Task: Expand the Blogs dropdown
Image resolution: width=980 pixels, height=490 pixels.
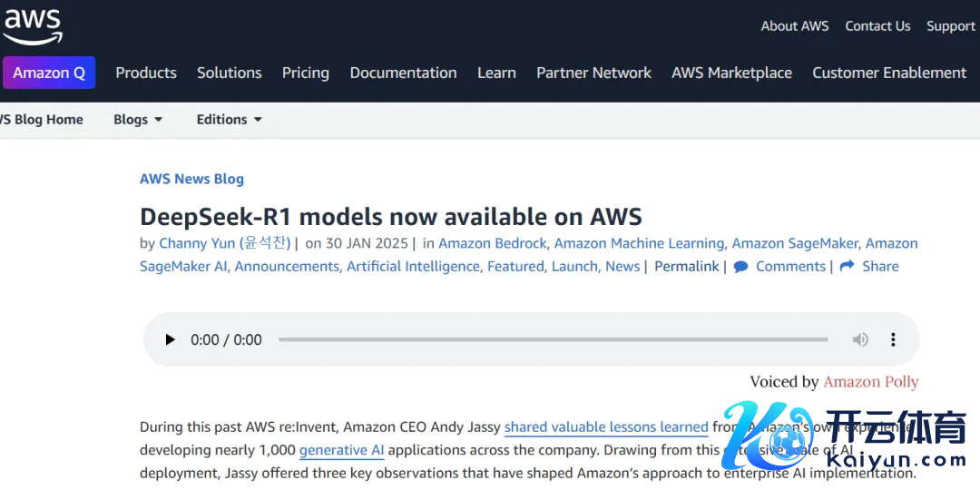Action: coord(138,120)
